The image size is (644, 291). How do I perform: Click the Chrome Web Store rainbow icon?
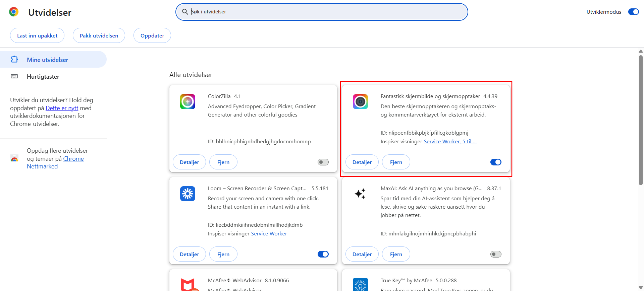pos(14,158)
